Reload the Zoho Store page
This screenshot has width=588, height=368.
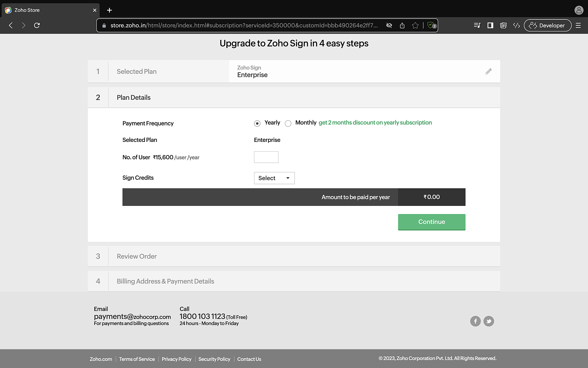click(37, 25)
